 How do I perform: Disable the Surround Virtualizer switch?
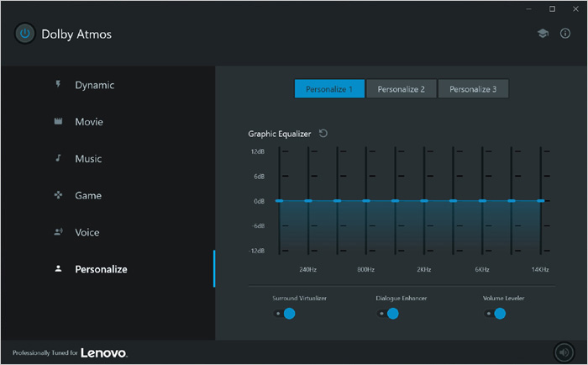click(x=284, y=313)
